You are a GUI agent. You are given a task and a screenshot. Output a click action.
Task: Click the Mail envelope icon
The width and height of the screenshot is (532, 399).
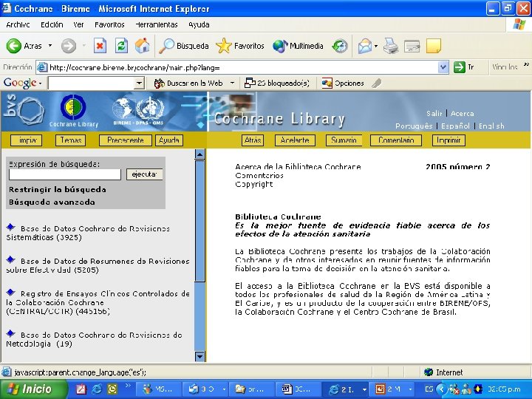click(x=365, y=46)
